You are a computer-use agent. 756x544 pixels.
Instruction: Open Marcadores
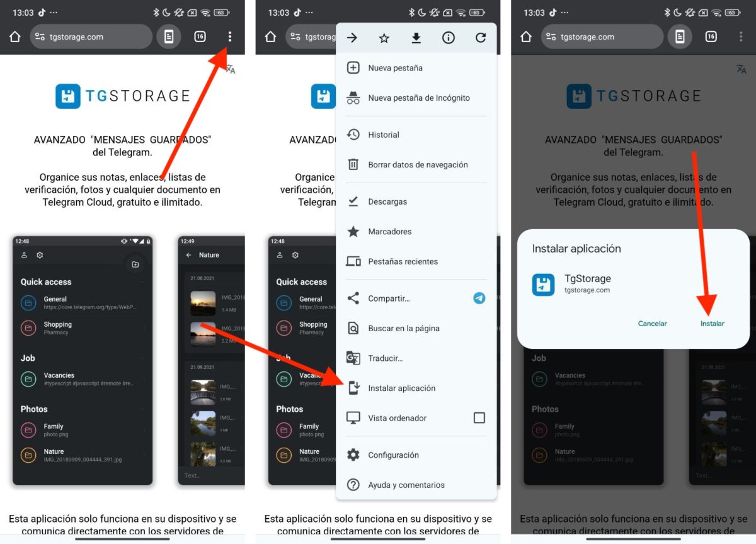click(x=416, y=232)
